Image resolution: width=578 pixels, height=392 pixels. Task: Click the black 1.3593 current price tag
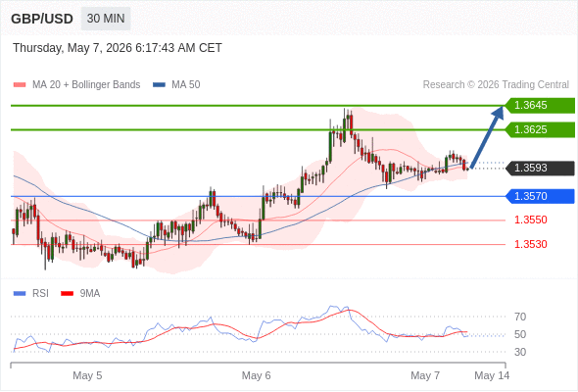point(540,169)
